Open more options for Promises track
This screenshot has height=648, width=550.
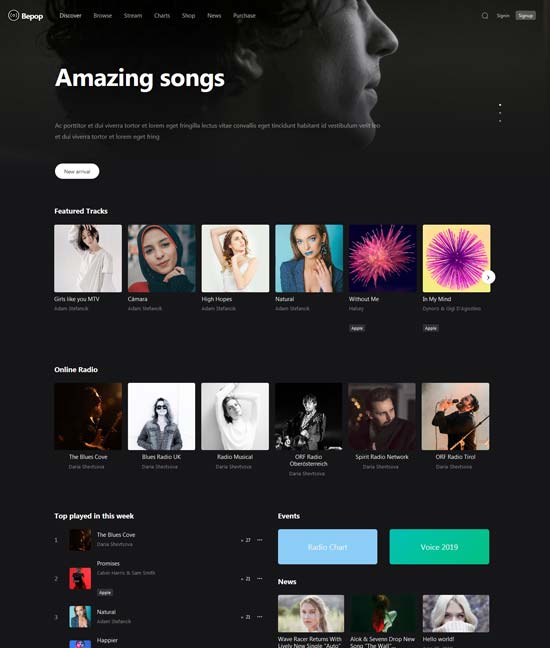(260, 579)
